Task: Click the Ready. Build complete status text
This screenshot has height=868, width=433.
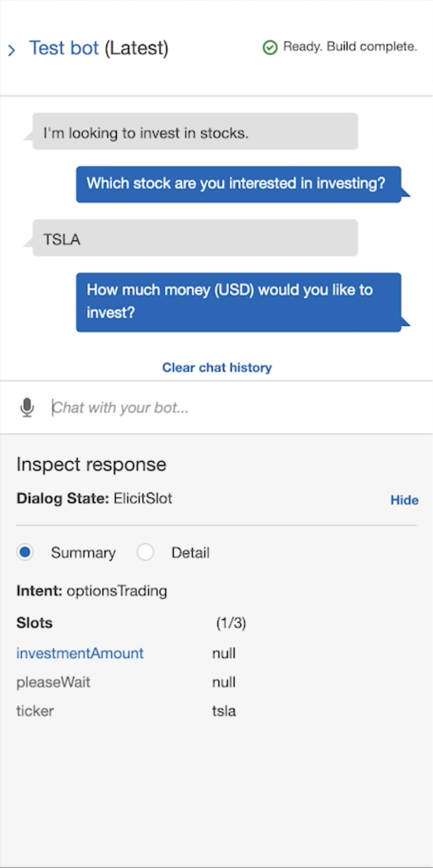Action: click(349, 47)
